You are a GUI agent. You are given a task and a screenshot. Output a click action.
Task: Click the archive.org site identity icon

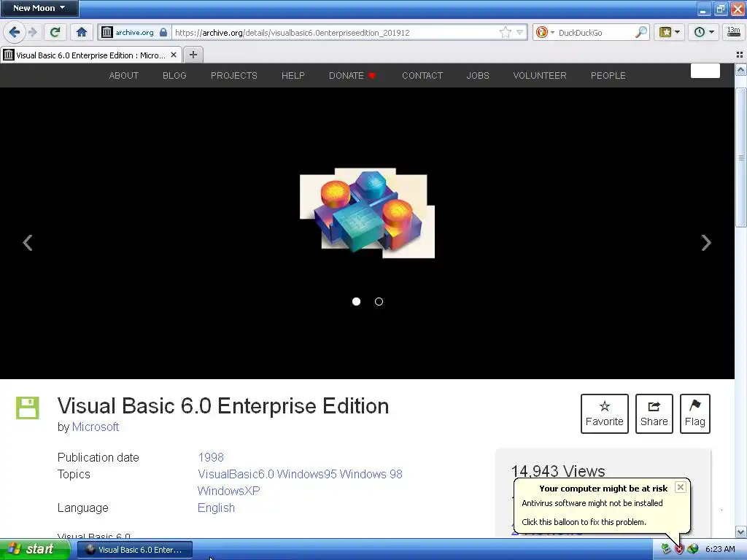(x=107, y=32)
